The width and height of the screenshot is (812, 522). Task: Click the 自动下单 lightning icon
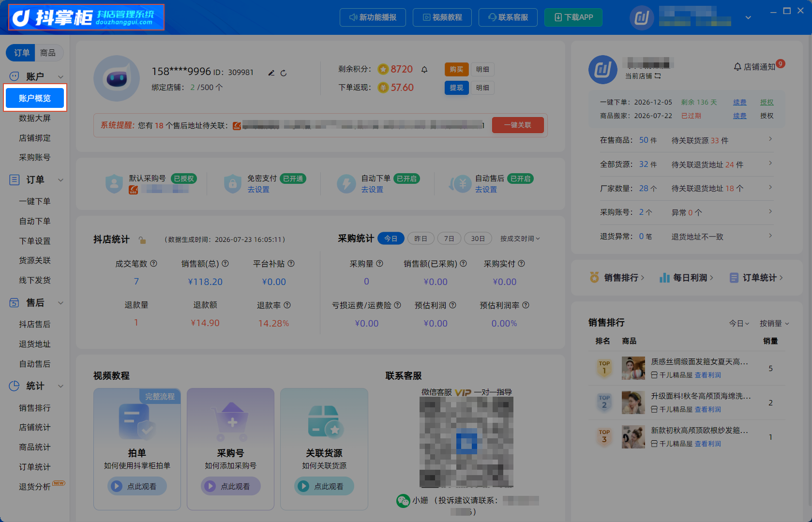coord(346,184)
